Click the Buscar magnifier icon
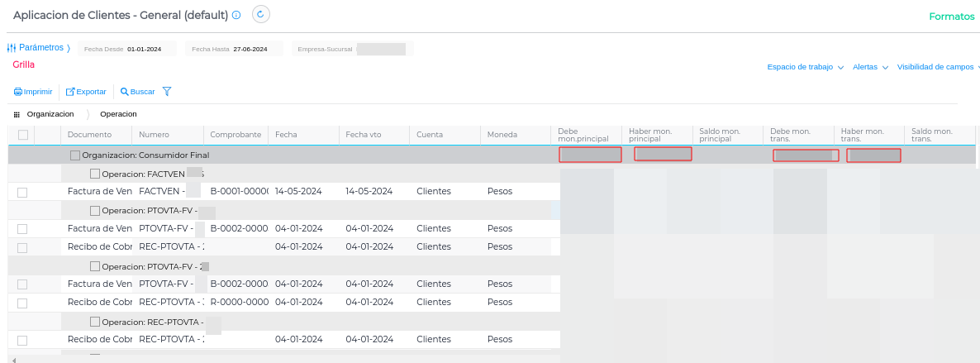The height and width of the screenshot is (363, 980). click(124, 92)
